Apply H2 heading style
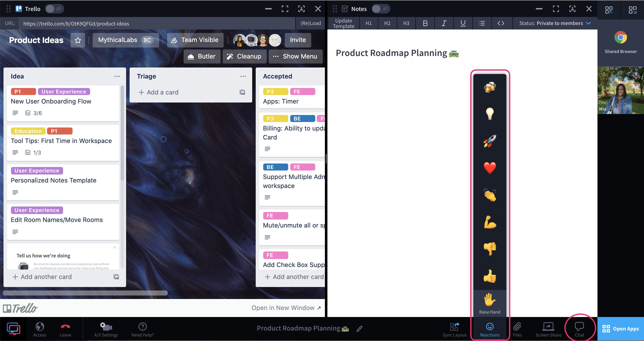The height and width of the screenshot is (341, 644). click(387, 23)
